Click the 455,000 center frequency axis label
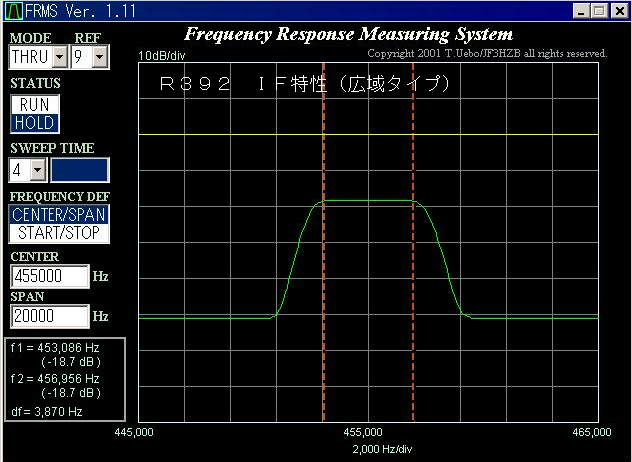632x462 pixels. click(363, 432)
